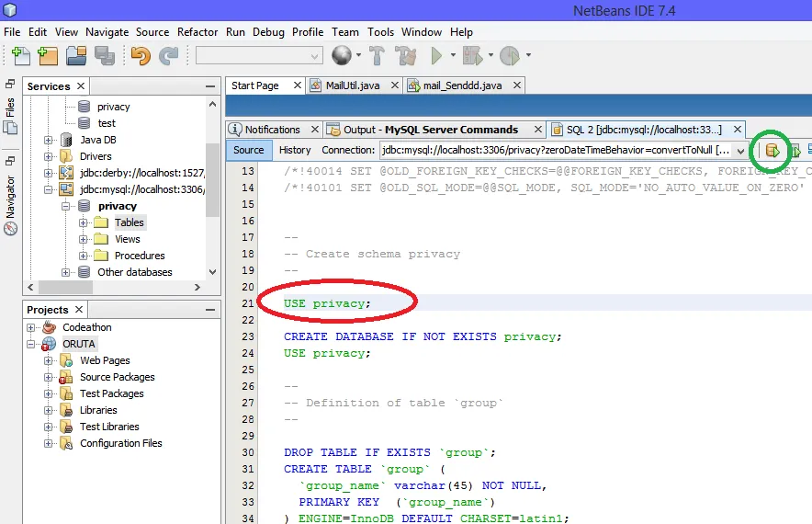Click the Undo toolbar icon
Viewport: 812px width, 524px height.
141,55
